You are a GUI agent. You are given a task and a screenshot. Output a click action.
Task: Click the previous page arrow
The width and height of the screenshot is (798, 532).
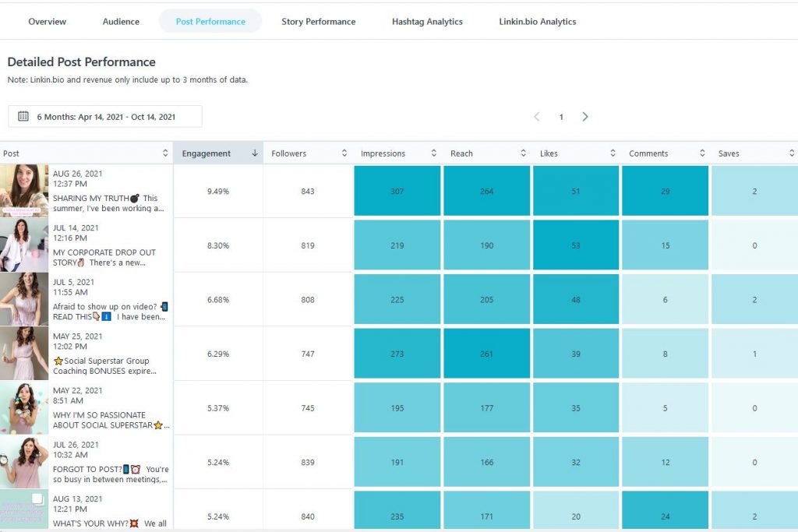(537, 116)
